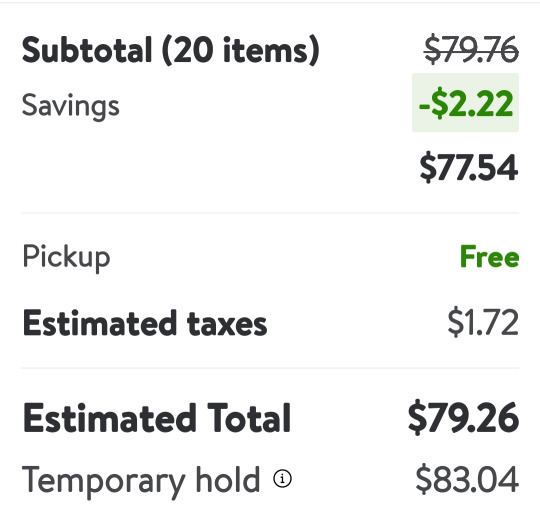Click the Estimated taxes label
Screen dimensions: 540x519
click(x=145, y=323)
